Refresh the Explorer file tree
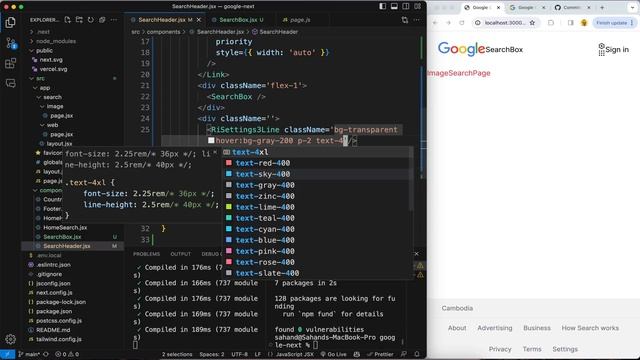 click(91, 20)
